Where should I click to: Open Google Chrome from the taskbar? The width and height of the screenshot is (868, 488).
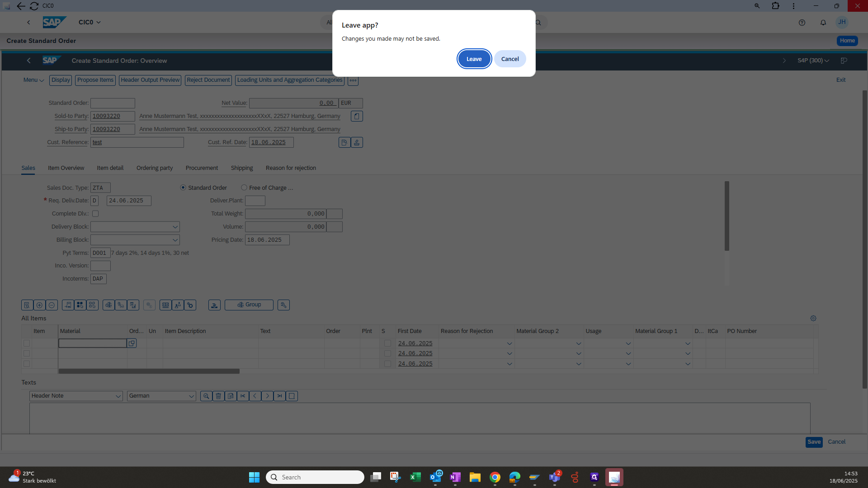point(495,478)
